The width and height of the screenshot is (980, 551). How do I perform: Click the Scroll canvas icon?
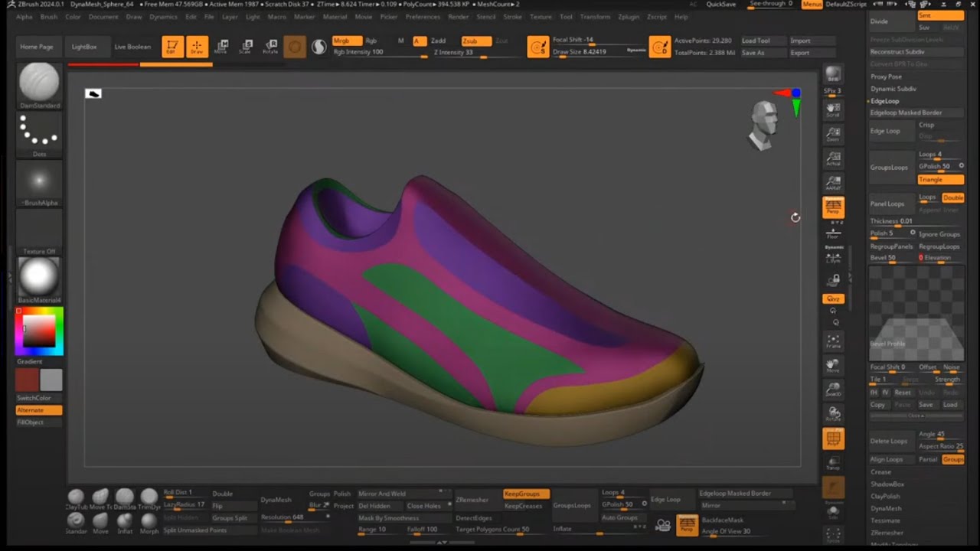point(833,109)
